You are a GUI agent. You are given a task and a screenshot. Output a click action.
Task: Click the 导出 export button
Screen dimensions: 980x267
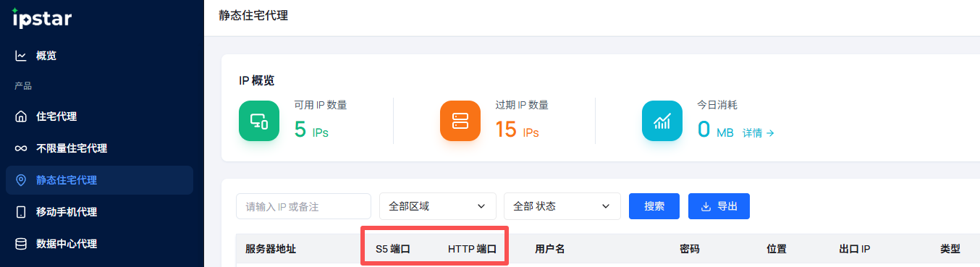pyautogui.click(x=719, y=206)
